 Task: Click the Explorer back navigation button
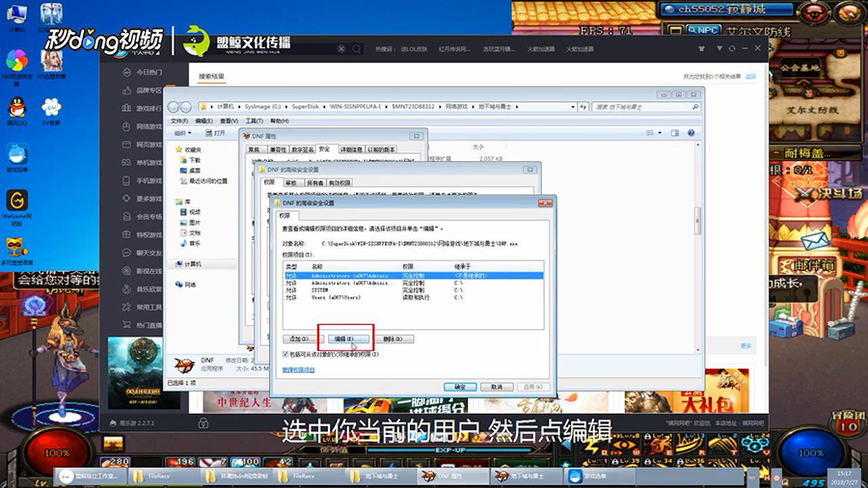coord(174,107)
